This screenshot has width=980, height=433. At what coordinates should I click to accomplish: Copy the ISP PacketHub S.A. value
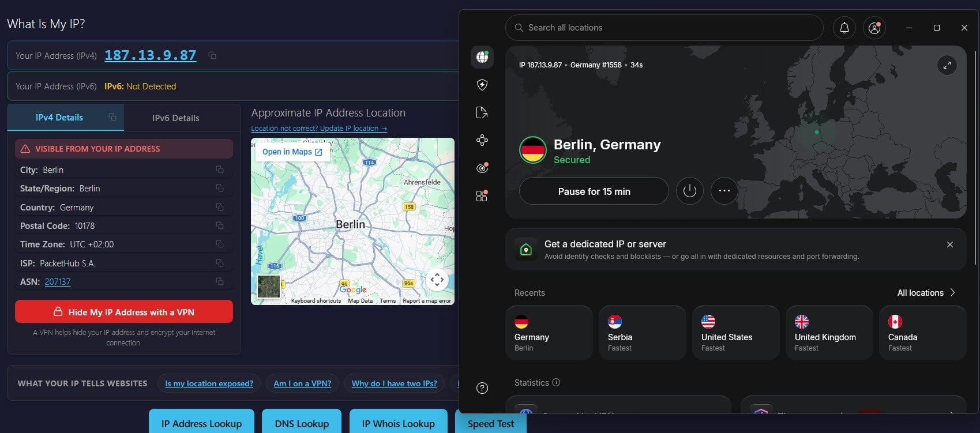(x=220, y=263)
